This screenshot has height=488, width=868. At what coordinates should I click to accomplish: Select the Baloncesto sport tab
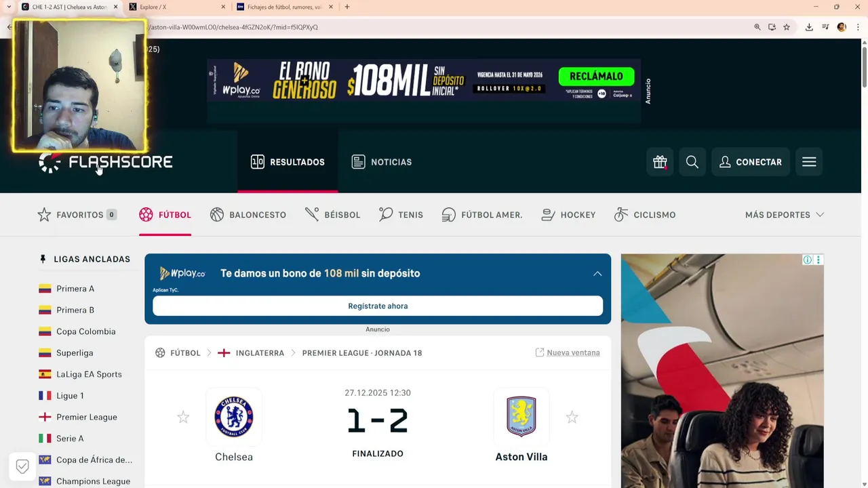248,215
